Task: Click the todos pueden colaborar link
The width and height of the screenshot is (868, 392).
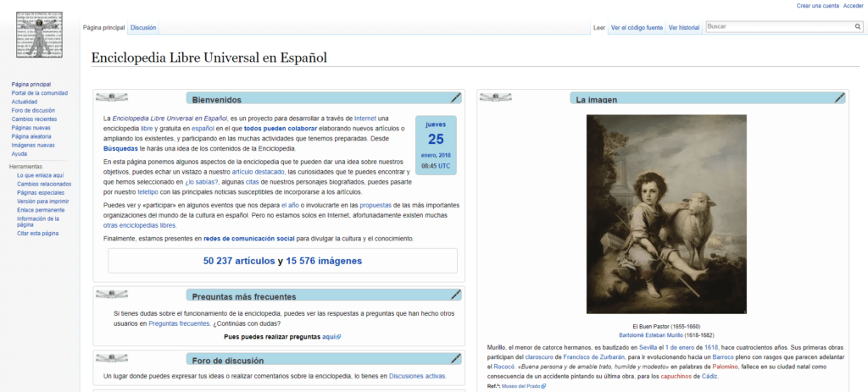Action: click(x=281, y=129)
